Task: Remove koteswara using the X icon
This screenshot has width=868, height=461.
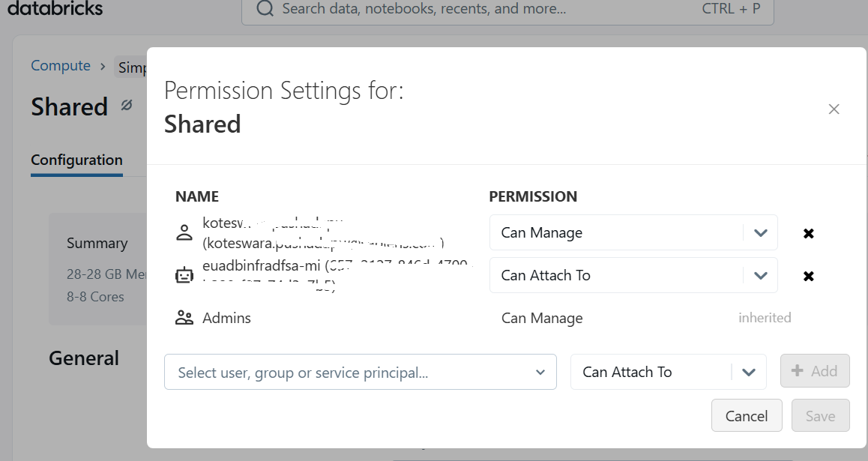Action: click(809, 232)
